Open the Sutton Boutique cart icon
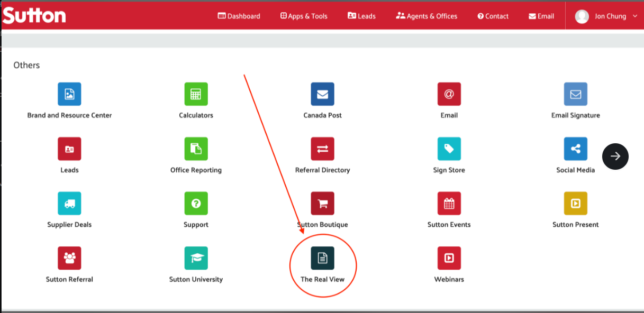The height and width of the screenshot is (313, 644). tap(322, 204)
